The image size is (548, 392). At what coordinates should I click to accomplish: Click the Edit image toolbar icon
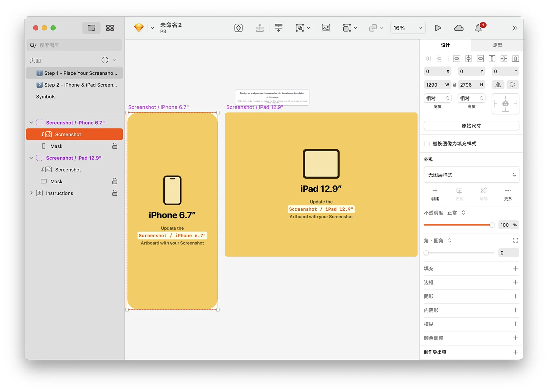326,28
